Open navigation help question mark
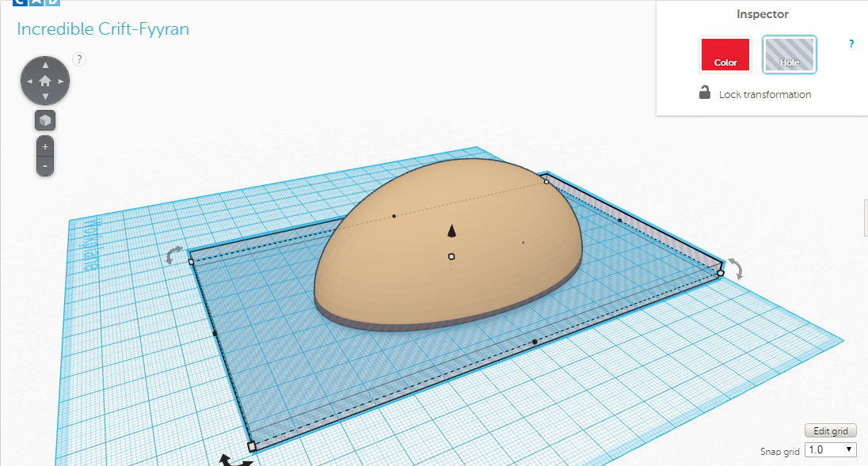Image resolution: width=868 pixels, height=466 pixels. click(x=79, y=59)
